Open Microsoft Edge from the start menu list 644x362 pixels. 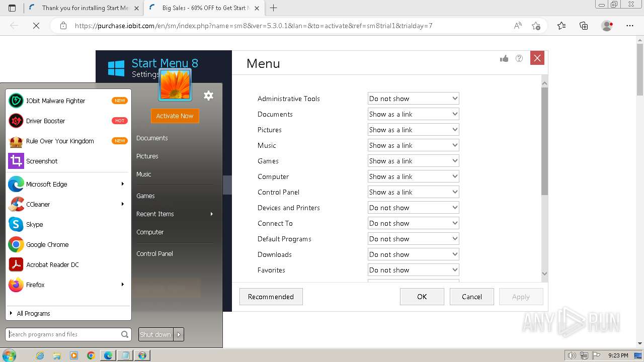(68, 184)
